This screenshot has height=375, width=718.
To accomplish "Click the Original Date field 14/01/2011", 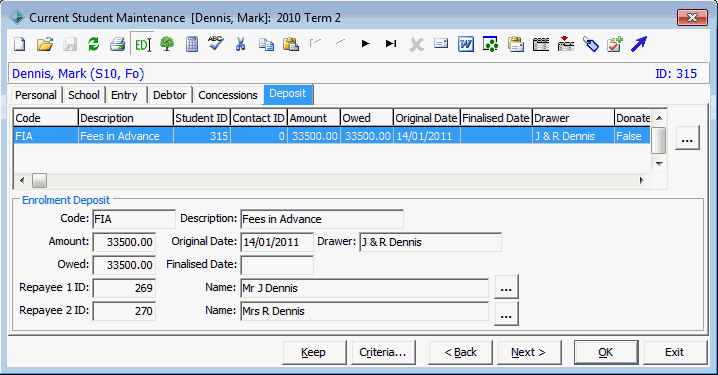I will tap(277, 242).
